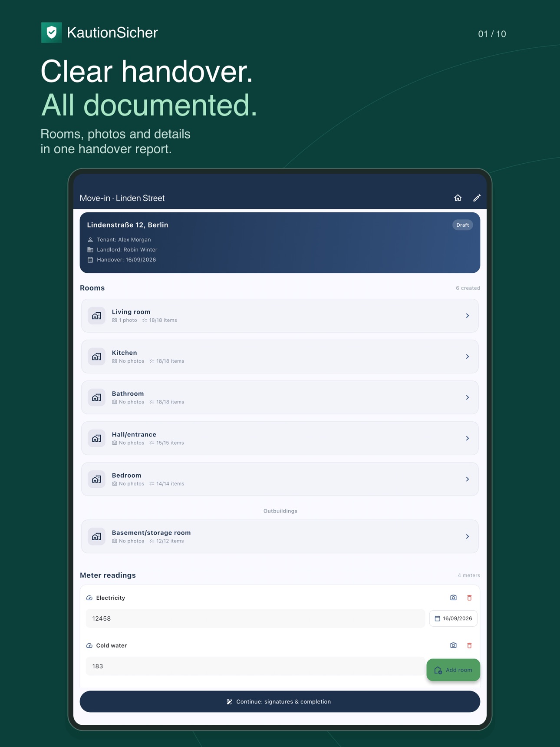Click the Hall/entrance room icon
Image resolution: width=560 pixels, height=747 pixels.
pos(97,438)
